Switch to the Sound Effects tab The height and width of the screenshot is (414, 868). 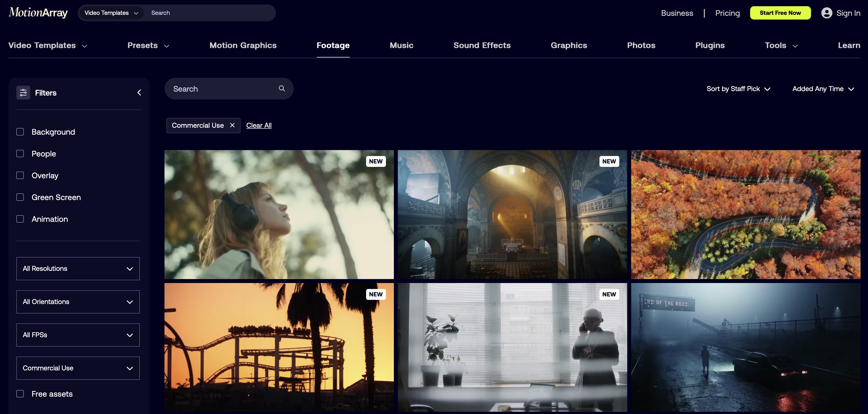(x=482, y=46)
